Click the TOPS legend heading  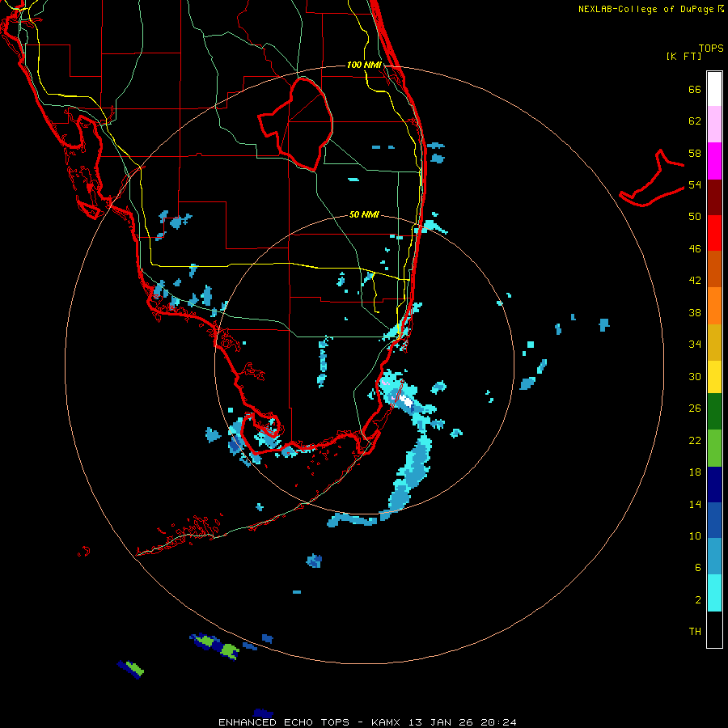point(711,48)
